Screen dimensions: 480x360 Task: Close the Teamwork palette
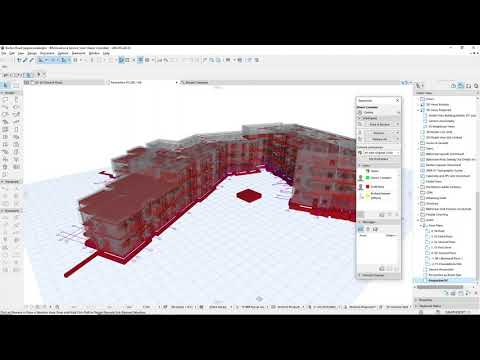click(397, 100)
